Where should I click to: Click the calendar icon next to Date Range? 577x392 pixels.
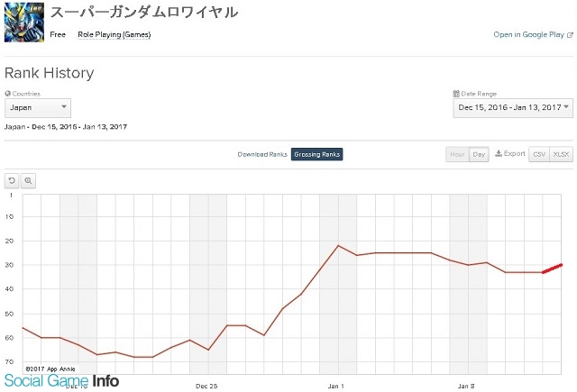click(x=456, y=94)
